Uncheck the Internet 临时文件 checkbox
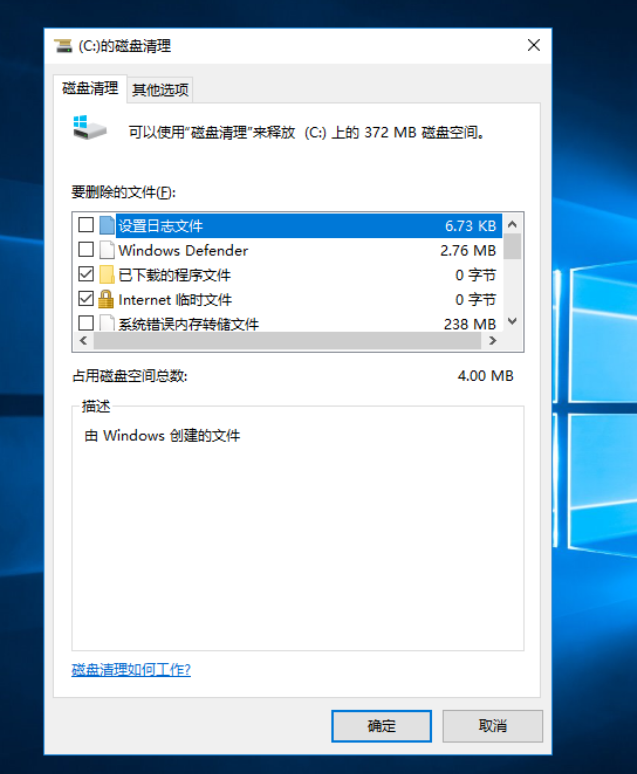637x774 pixels. (x=86, y=299)
